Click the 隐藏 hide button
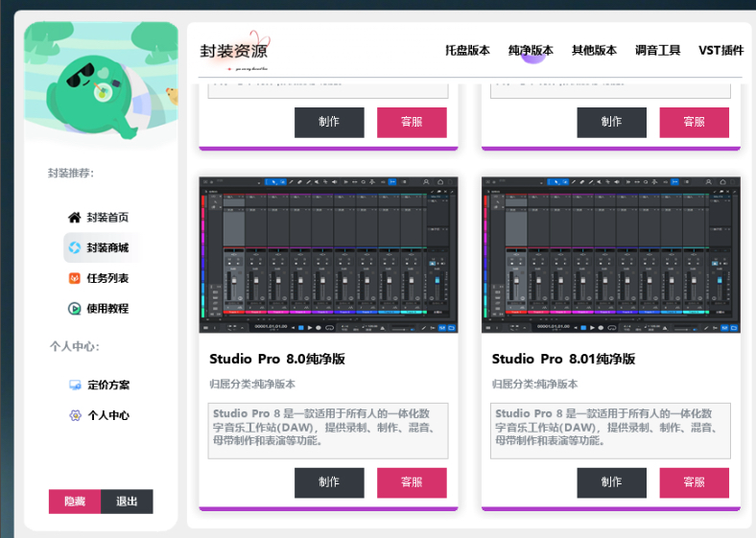This screenshot has height=538, width=756. (x=75, y=502)
